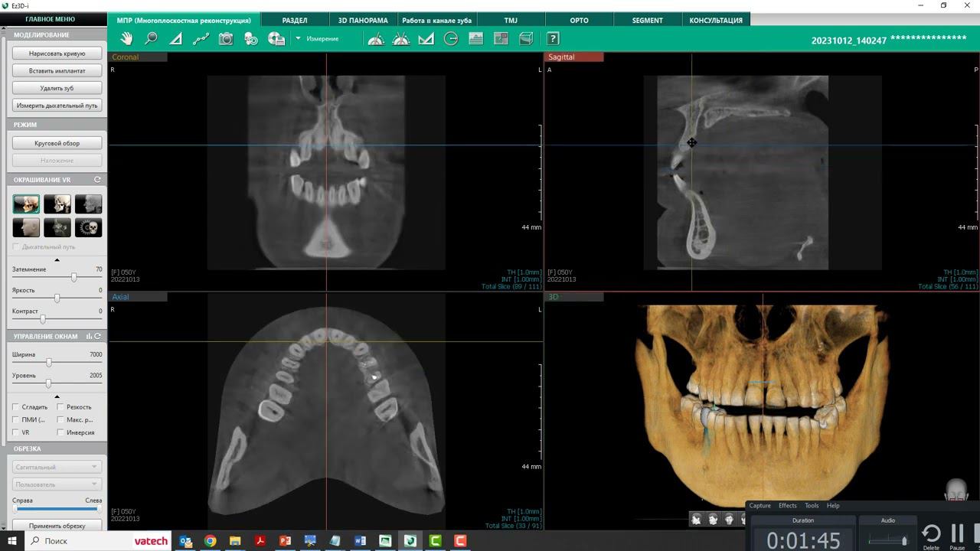
Task: Click the second protractor arc tool
Action: coord(401,38)
